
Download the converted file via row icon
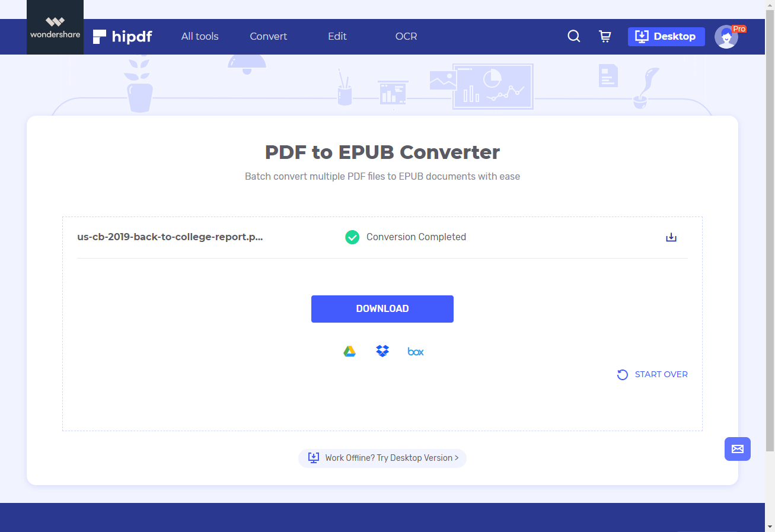click(671, 237)
